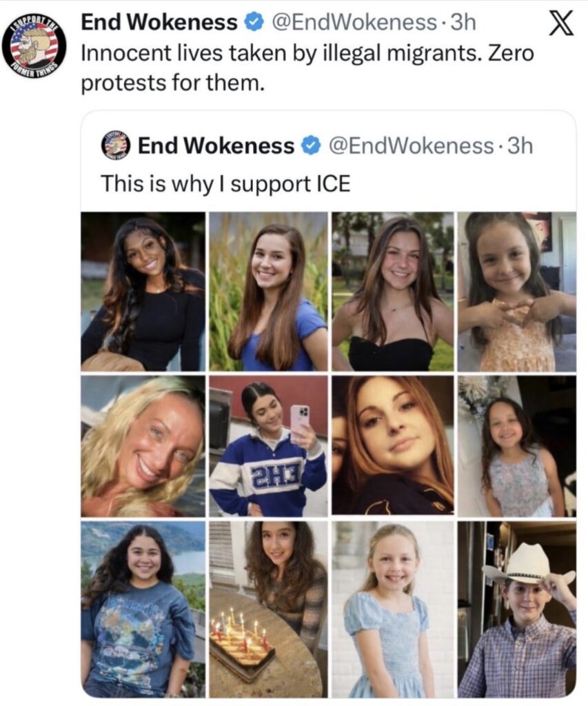Image resolution: width=588 pixels, height=706 pixels.
Task: Open the photo with lake and mountain background
Action: [143, 609]
